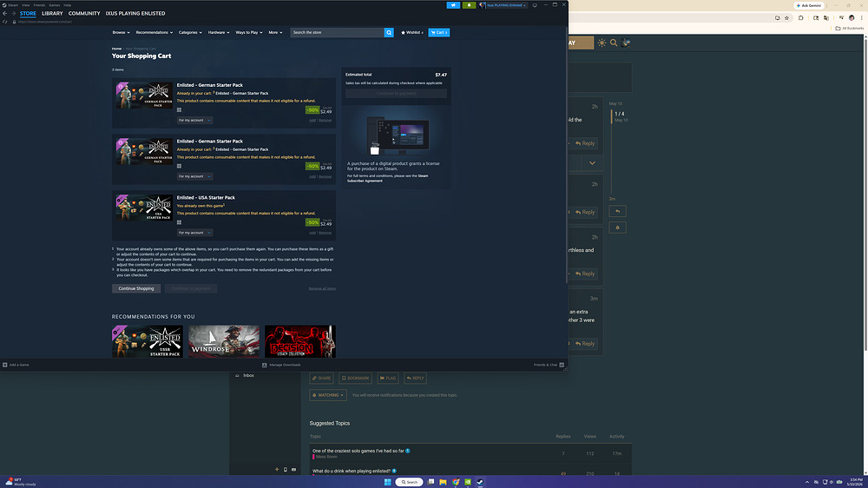Open For my account dropdown, first German pack
The height and width of the screenshot is (488, 868).
(194, 120)
